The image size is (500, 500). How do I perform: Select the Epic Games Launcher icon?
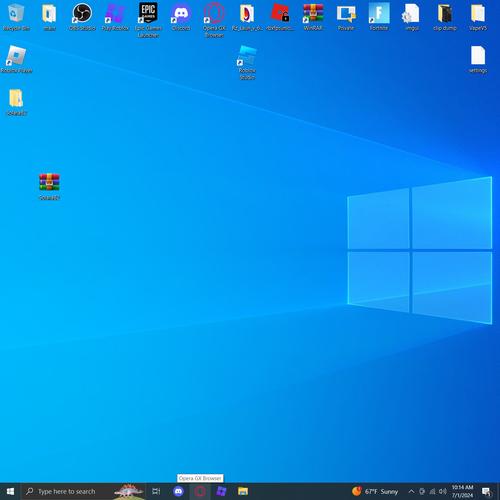tap(148, 20)
